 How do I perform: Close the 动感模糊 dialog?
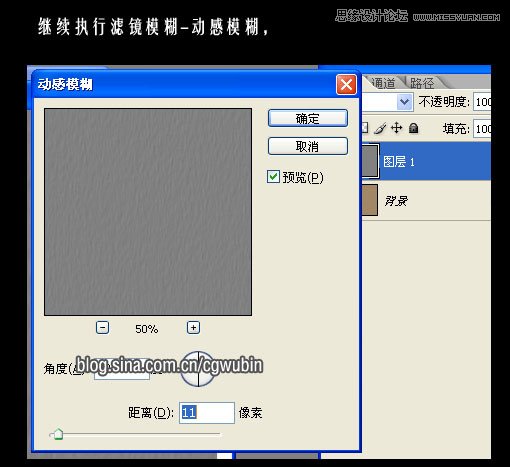point(346,85)
